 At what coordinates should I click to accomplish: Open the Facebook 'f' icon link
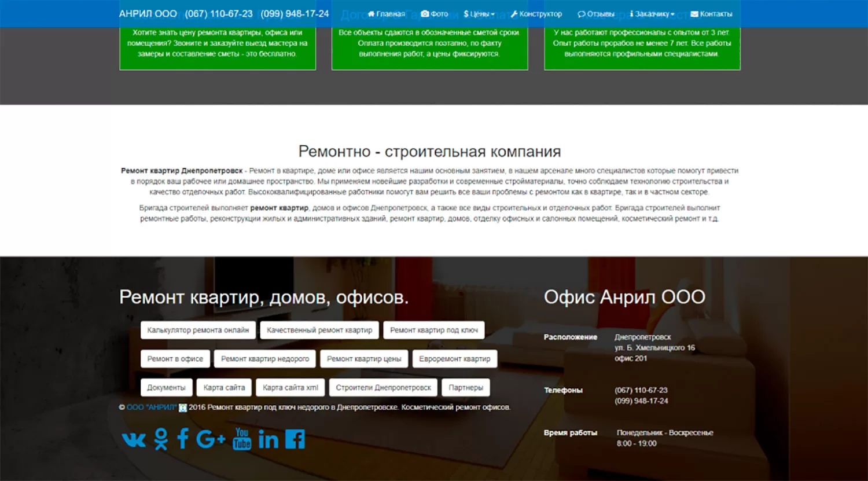click(x=182, y=439)
